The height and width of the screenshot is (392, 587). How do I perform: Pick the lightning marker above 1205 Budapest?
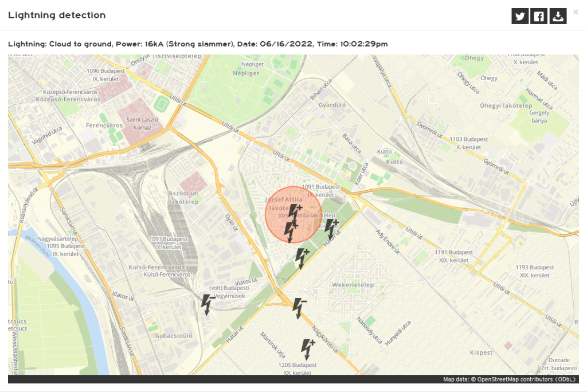tap(308, 349)
